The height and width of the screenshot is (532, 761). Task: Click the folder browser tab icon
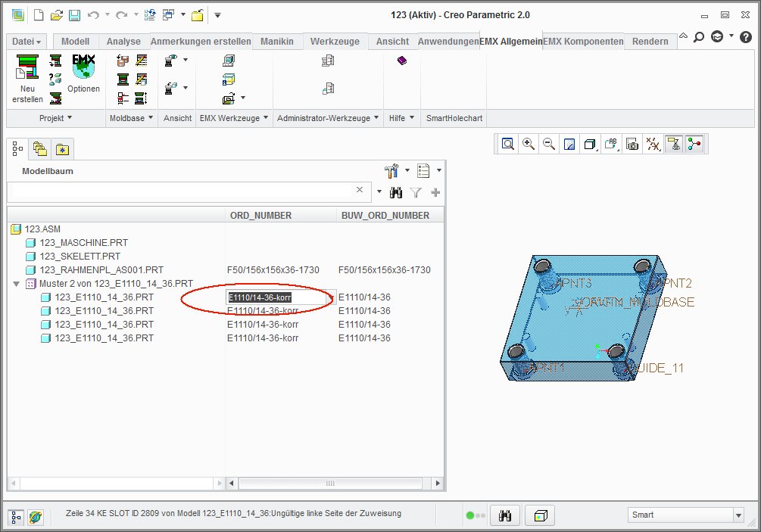point(40,149)
